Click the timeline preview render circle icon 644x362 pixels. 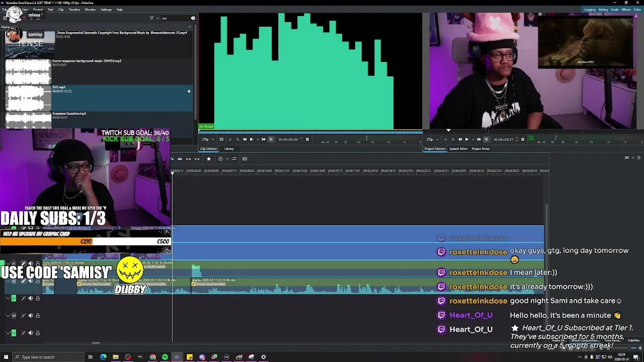click(220, 159)
